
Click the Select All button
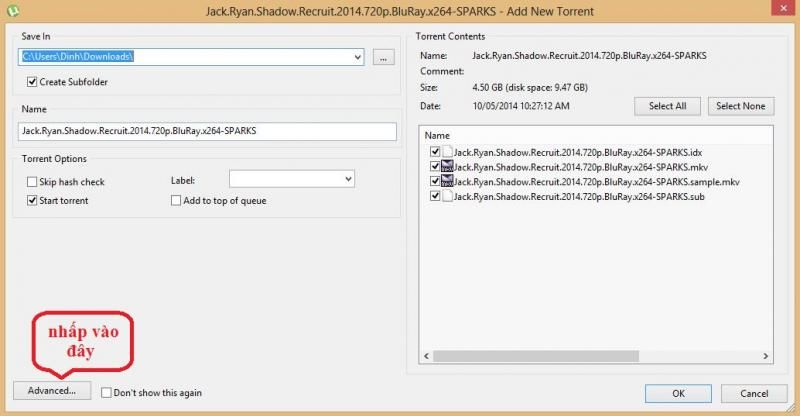(x=667, y=106)
